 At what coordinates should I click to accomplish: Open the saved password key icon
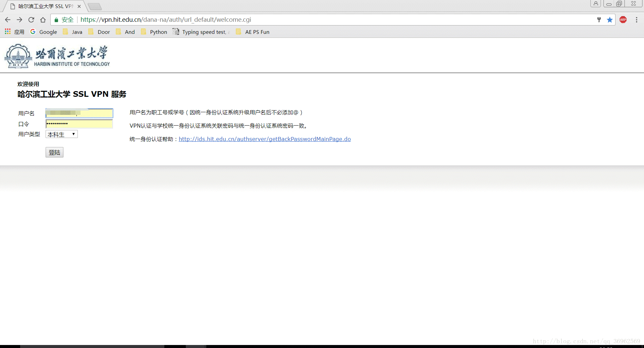(x=599, y=20)
